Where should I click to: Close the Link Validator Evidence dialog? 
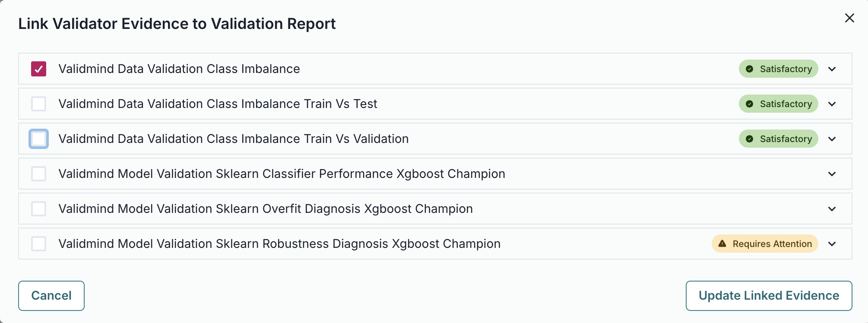(849, 18)
